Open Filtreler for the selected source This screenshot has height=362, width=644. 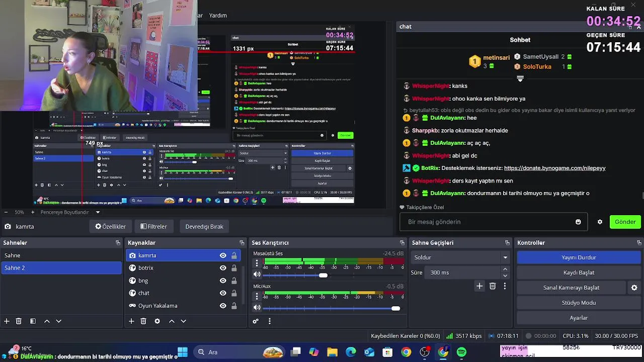coord(153,226)
